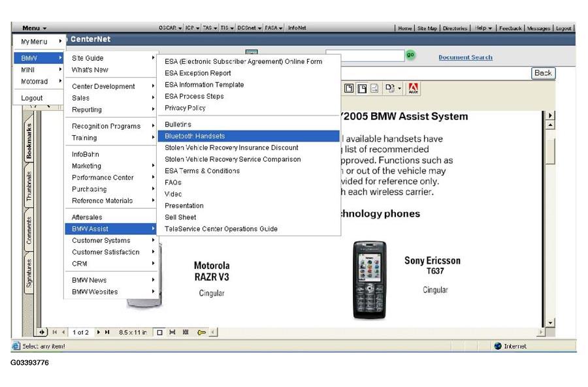Click the Logout link in top bar
Screen dimensions: 588x387
click(x=563, y=28)
